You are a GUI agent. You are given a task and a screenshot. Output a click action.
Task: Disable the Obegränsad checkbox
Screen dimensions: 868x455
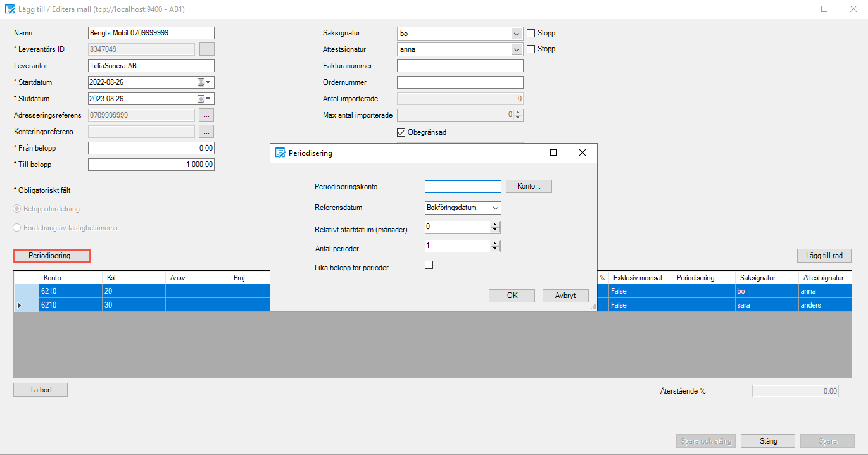point(401,132)
